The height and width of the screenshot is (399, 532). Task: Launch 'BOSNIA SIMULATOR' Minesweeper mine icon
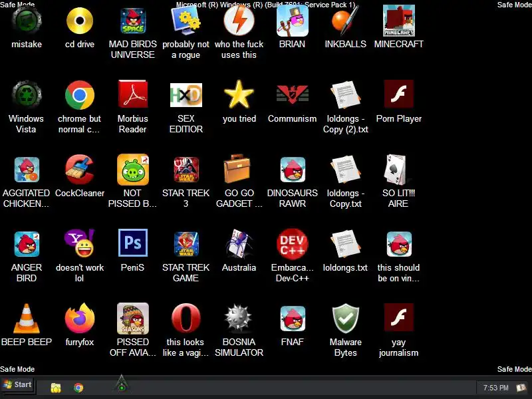(x=239, y=318)
